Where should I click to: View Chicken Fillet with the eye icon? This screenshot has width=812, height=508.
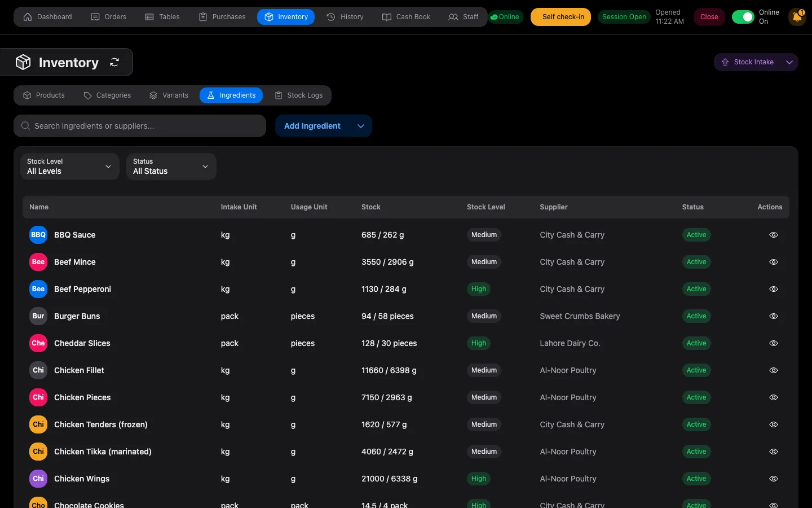[x=774, y=370]
